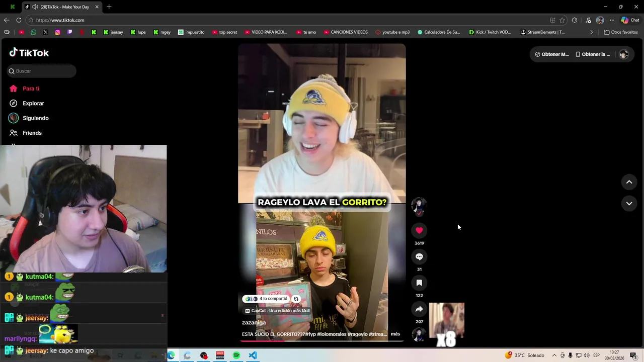Viewport: 644px width, 362px height.
Task: Open Voicemeeter from the taskbar
Action: (x=220, y=355)
